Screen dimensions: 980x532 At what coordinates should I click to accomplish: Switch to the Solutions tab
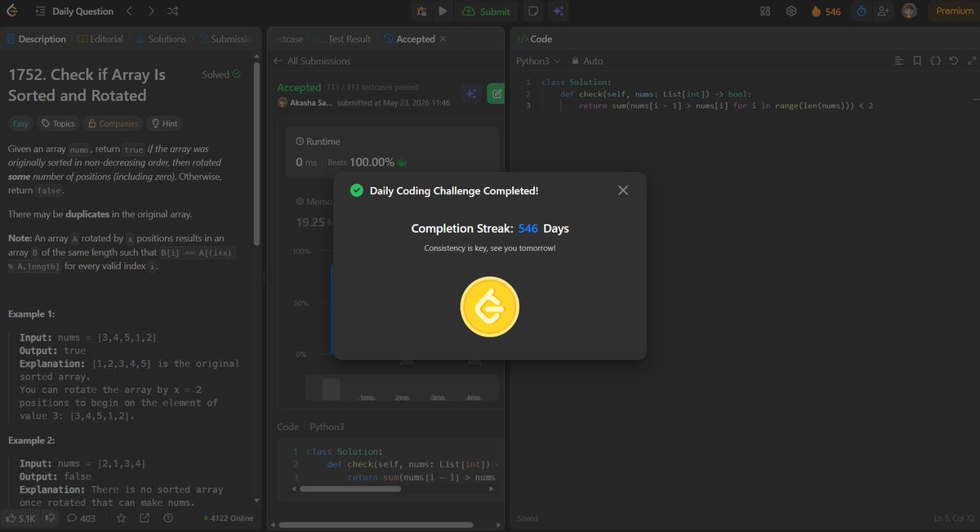click(x=161, y=39)
